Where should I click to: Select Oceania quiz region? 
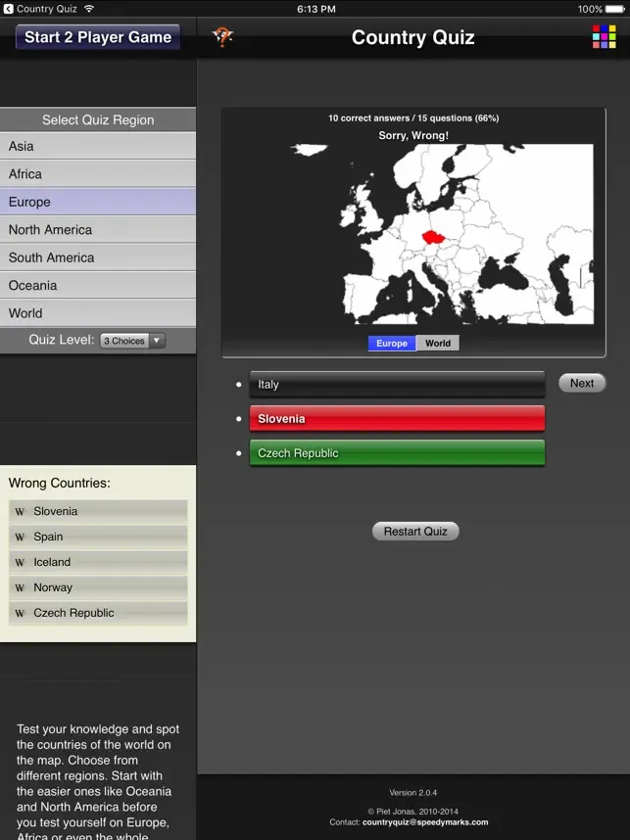98,285
